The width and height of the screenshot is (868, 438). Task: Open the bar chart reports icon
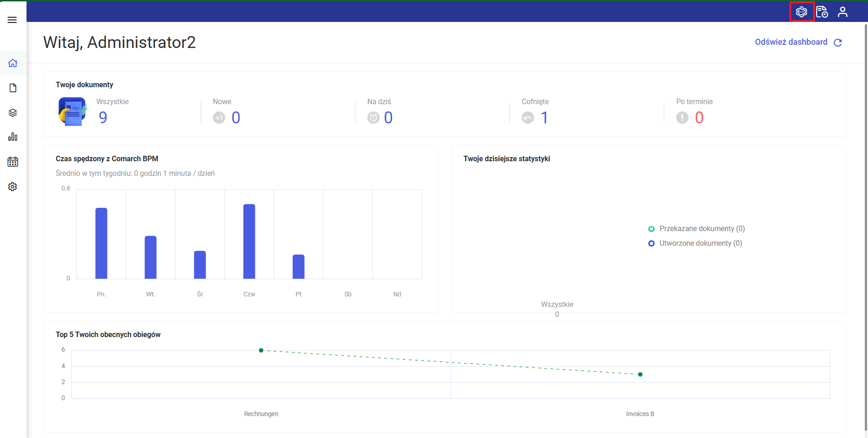(13, 137)
